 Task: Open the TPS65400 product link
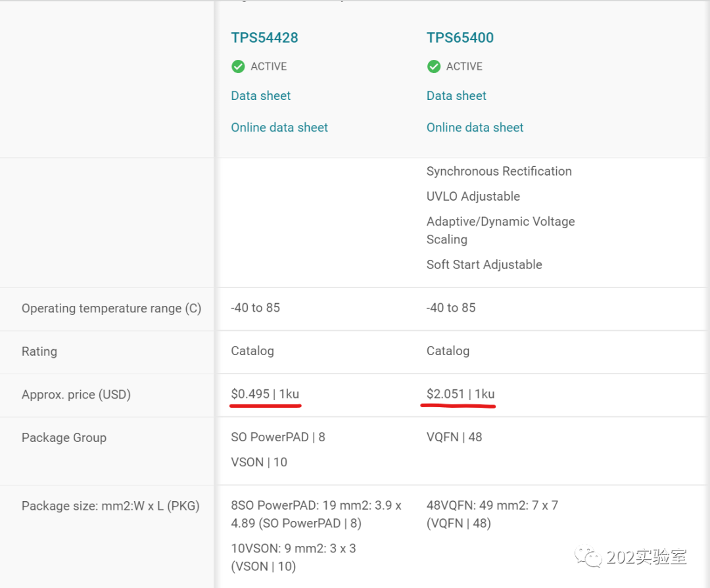point(460,37)
